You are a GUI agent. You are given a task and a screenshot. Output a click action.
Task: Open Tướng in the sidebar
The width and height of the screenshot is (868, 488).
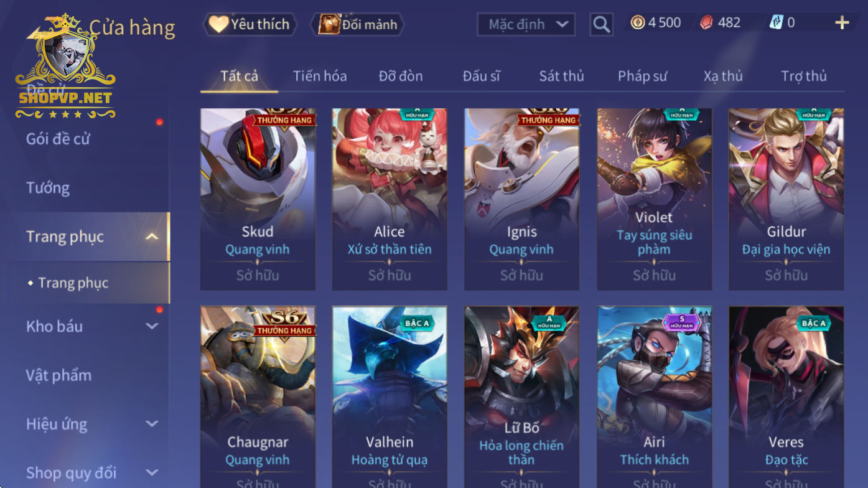click(48, 188)
